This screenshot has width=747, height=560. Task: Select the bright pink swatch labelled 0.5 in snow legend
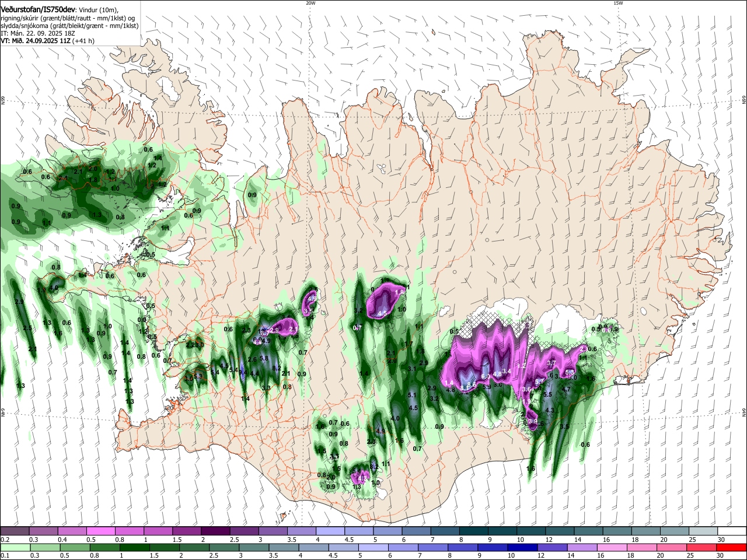[100, 531]
